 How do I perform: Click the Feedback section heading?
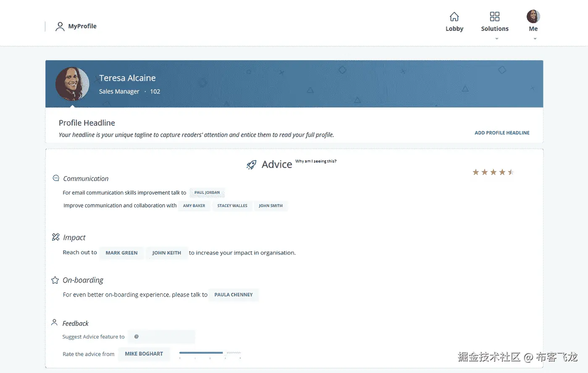pyautogui.click(x=76, y=323)
